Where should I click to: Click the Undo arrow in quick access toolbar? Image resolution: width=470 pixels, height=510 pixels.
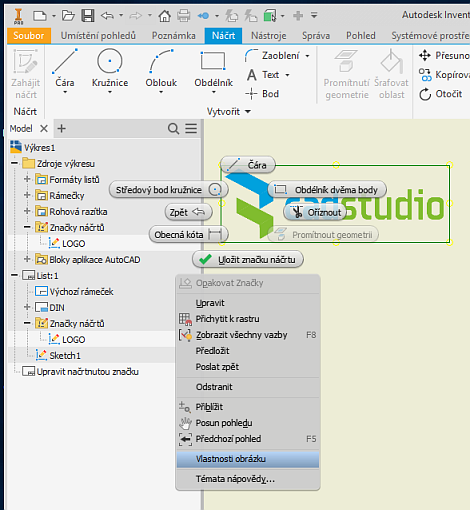(x=107, y=15)
